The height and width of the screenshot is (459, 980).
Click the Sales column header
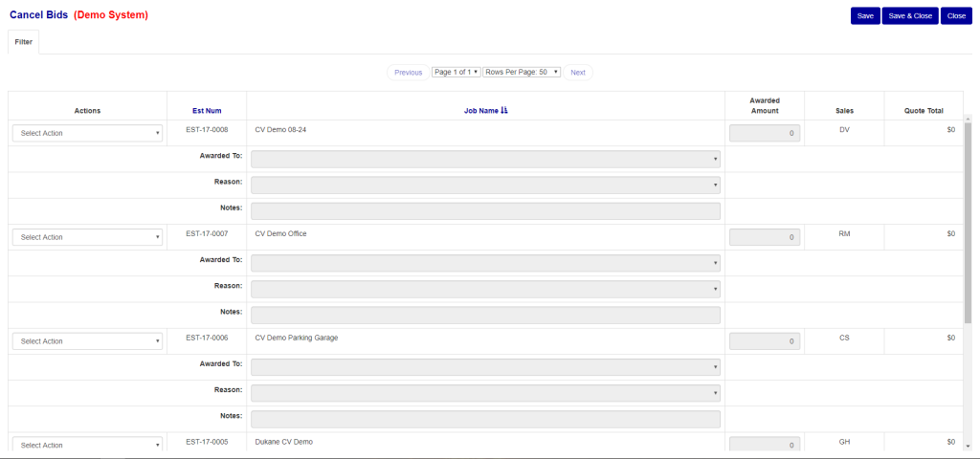tap(844, 111)
